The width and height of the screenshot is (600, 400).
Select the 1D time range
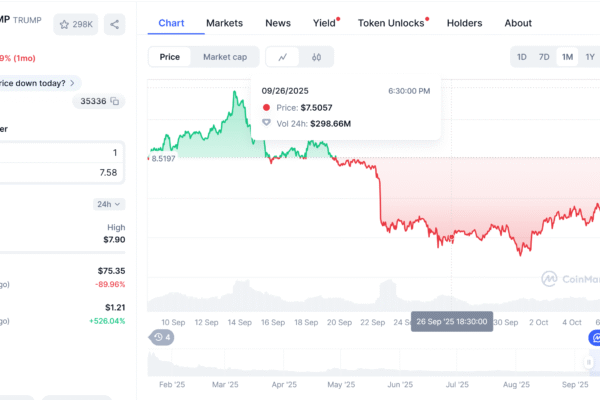(x=521, y=57)
